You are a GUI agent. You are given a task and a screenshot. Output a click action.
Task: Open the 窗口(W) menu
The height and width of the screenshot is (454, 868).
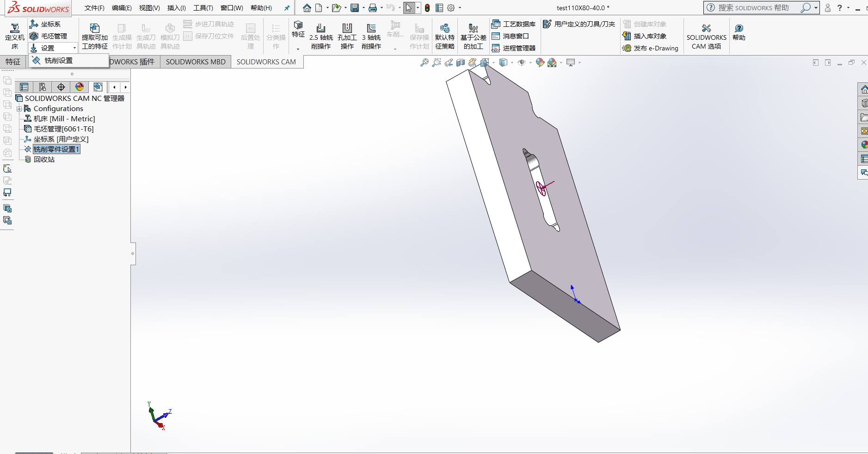pyautogui.click(x=232, y=8)
